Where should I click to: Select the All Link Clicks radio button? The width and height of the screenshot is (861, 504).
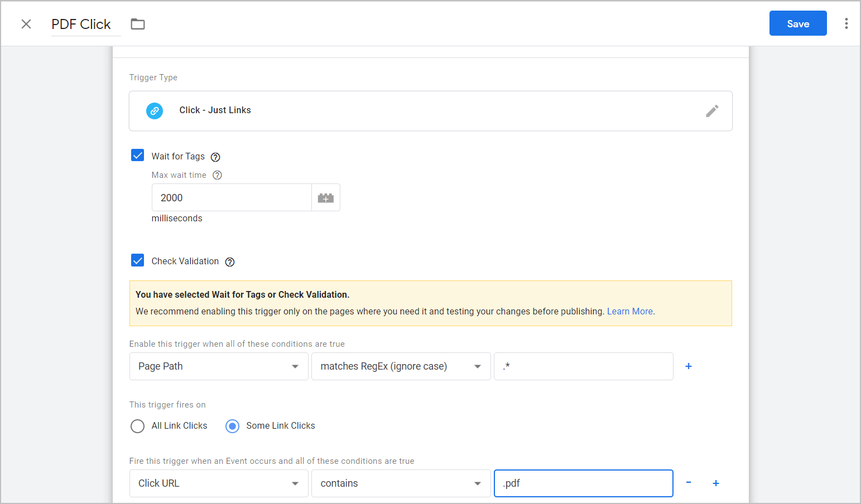click(x=137, y=426)
